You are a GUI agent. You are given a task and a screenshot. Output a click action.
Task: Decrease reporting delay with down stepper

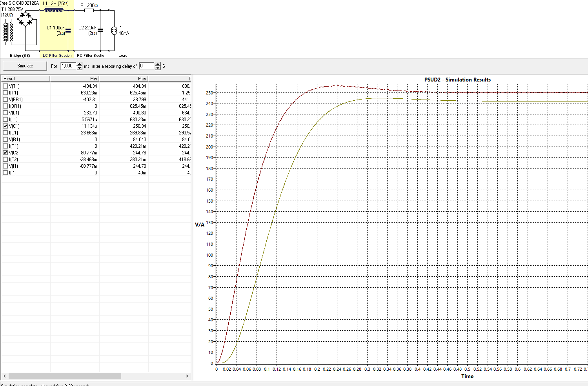[x=158, y=68]
